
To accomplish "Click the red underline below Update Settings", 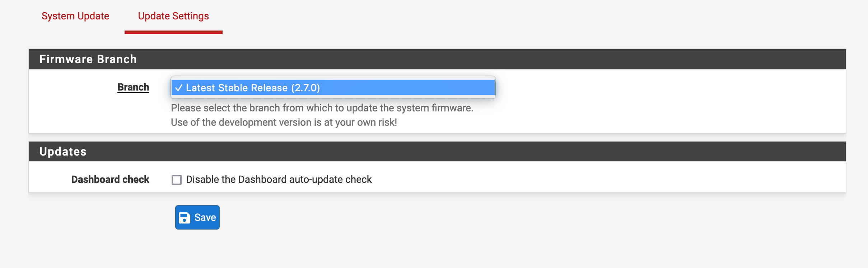I will (173, 32).
